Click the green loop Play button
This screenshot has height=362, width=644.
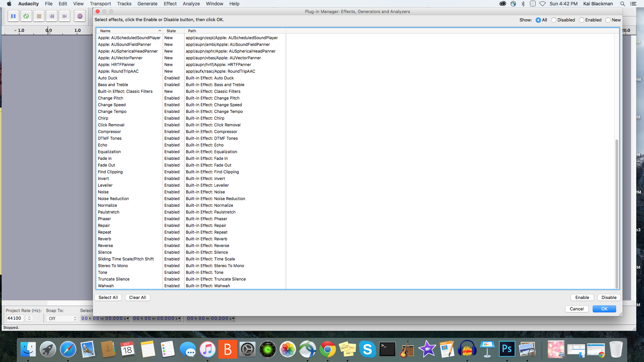click(x=26, y=16)
